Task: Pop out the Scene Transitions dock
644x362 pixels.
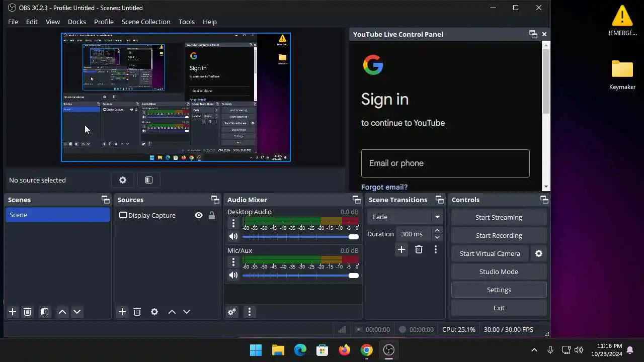Action: click(439, 200)
